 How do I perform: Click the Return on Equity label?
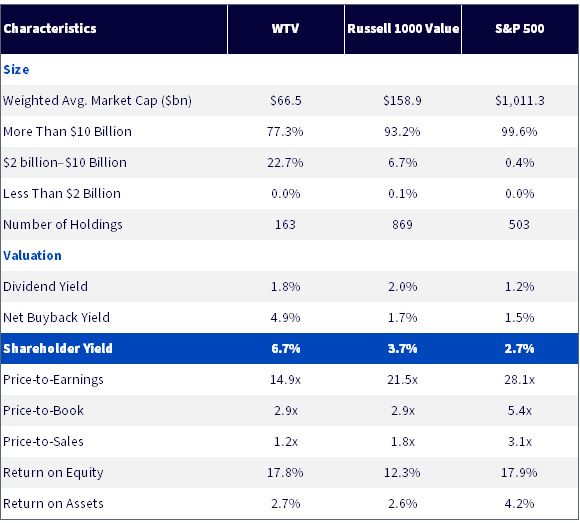[x=53, y=473]
